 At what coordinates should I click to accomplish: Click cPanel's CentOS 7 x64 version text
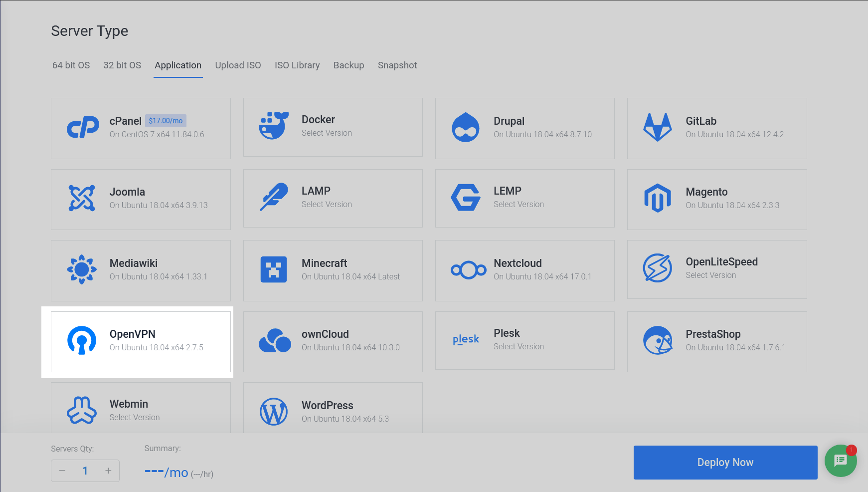point(157,135)
